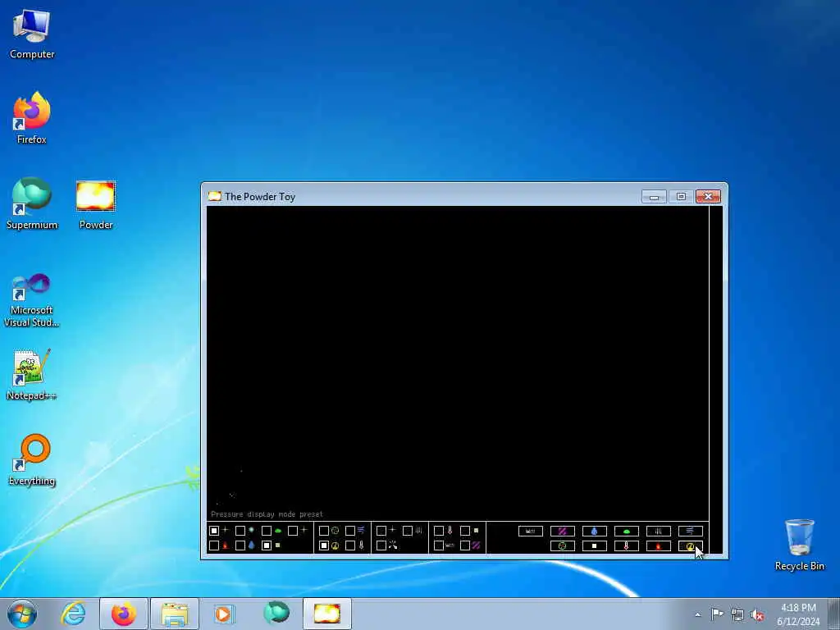Image resolution: width=840 pixels, height=630 pixels.
Task: Tick the sparkle checkbox above the spray particles checkbox
Action: tap(381, 531)
